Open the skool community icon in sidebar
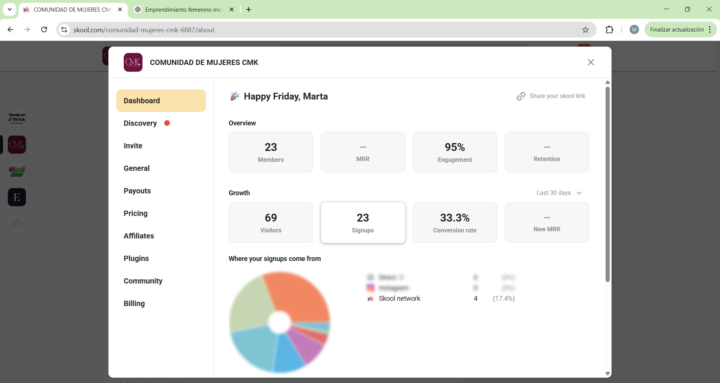720x383 pixels. (x=17, y=171)
